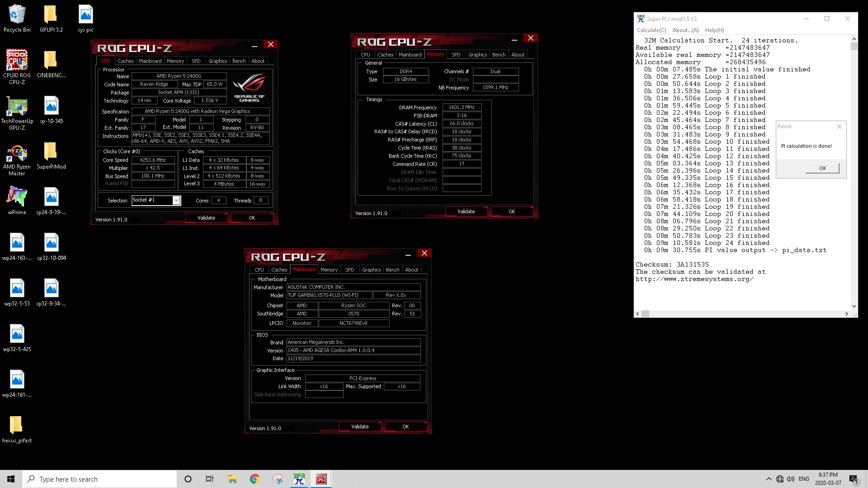Open the notification center icon

[x=854, y=479]
